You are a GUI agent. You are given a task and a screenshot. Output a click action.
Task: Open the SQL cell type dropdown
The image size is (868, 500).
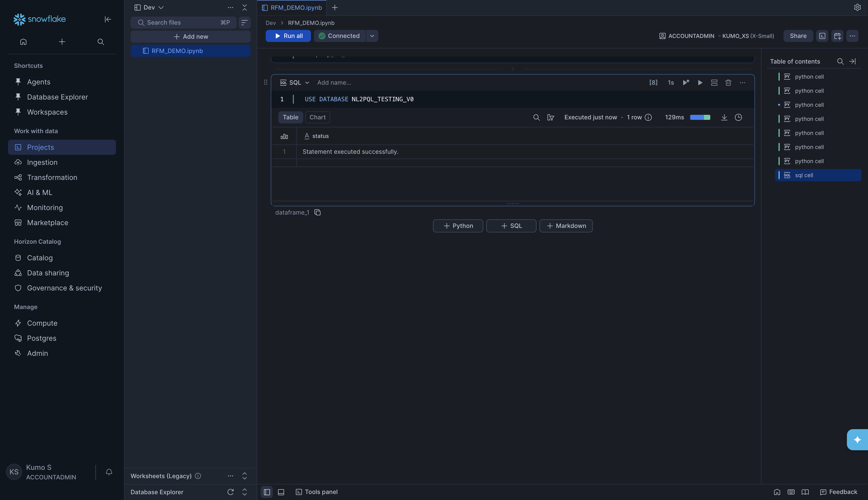(x=295, y=83)
